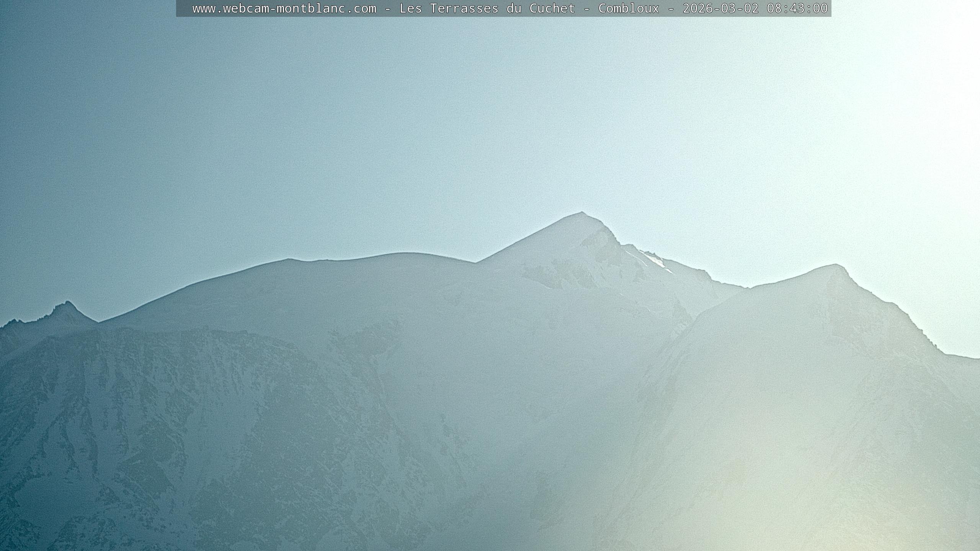Click the 08:43:00 timestamp
The image size is (980, 551).
click(x=797, y=8)
